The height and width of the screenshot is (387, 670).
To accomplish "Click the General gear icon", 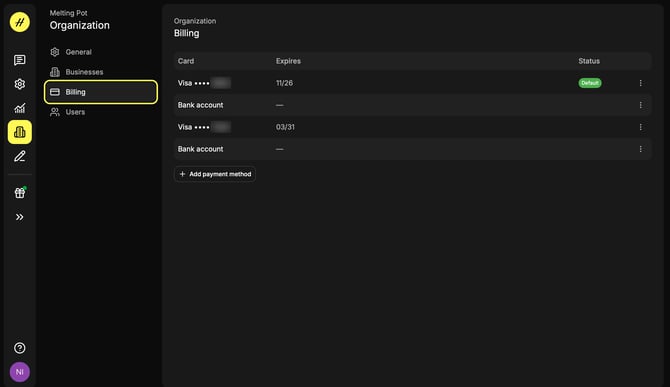I will 55,52.
